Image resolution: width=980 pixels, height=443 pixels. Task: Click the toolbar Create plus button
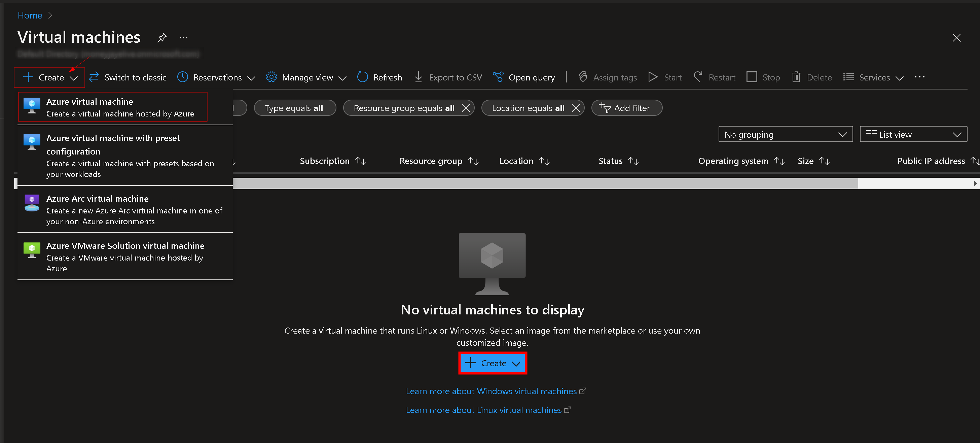coord(50,77)
